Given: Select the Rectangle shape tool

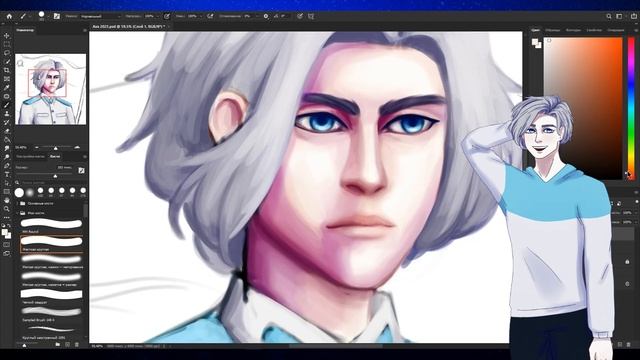Looking at the screenshot, I should pyautogui.click(x=7, y=191).
